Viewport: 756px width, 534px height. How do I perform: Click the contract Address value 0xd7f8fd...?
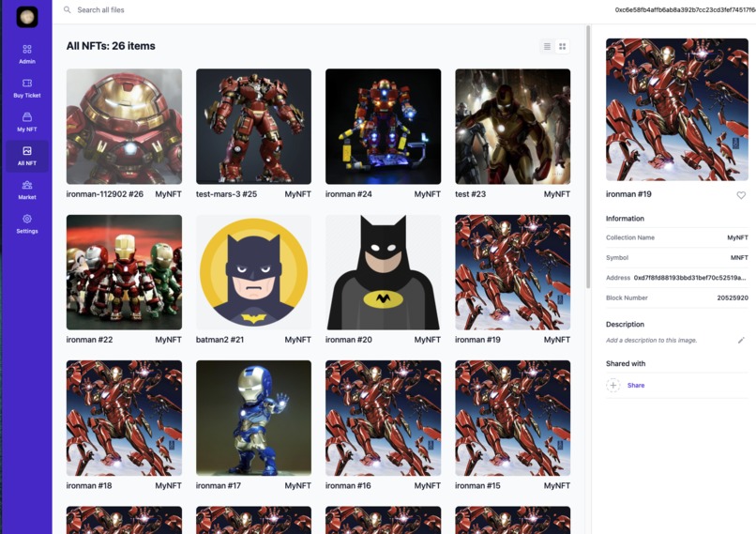click(689, 278)
